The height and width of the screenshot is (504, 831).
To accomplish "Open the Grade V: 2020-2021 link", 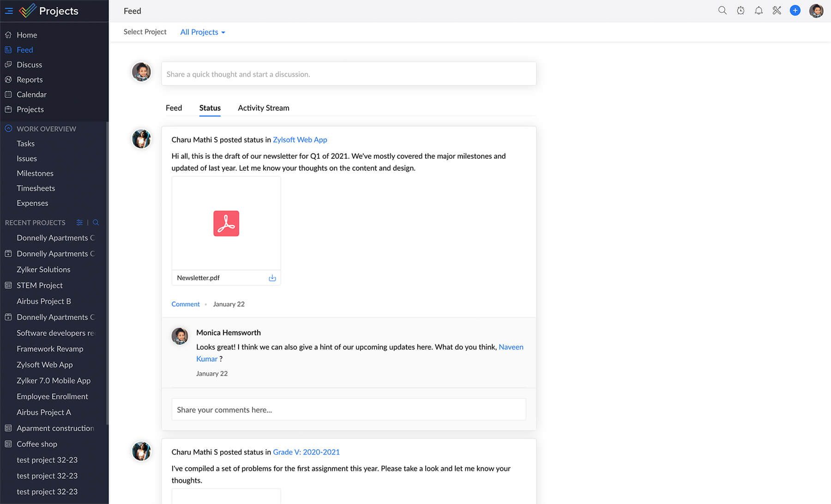I will click(306, 452).
